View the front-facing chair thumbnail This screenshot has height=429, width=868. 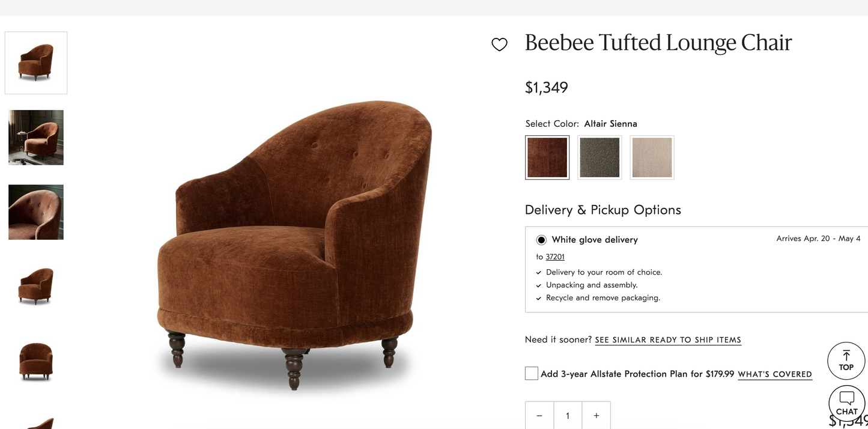click(36, 361)
